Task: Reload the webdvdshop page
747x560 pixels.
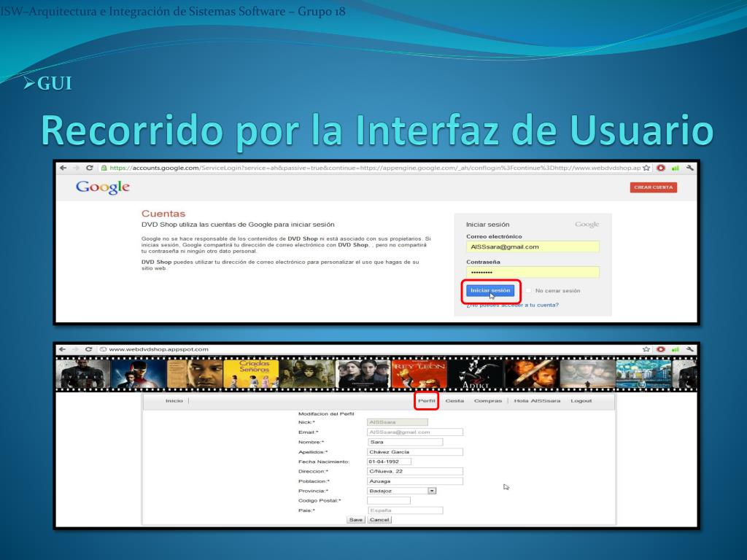Action: (88, 349)
